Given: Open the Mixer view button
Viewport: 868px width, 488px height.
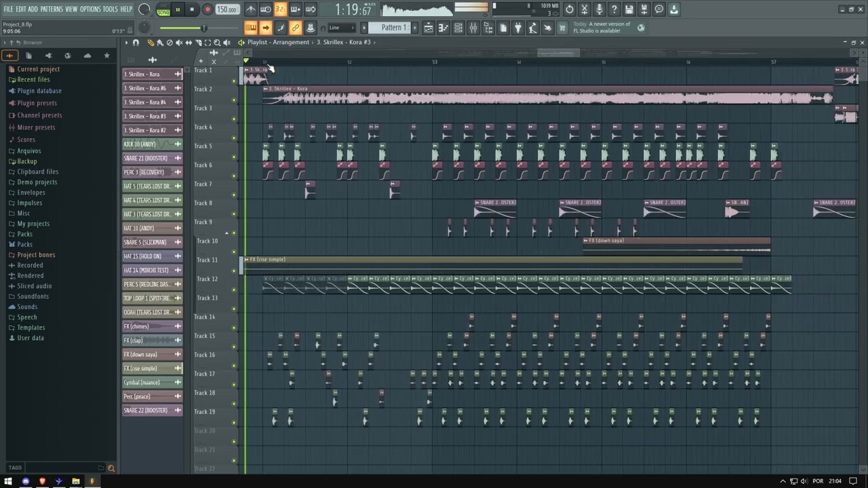Looking at the screenshot, I should (x=473, y=28).
